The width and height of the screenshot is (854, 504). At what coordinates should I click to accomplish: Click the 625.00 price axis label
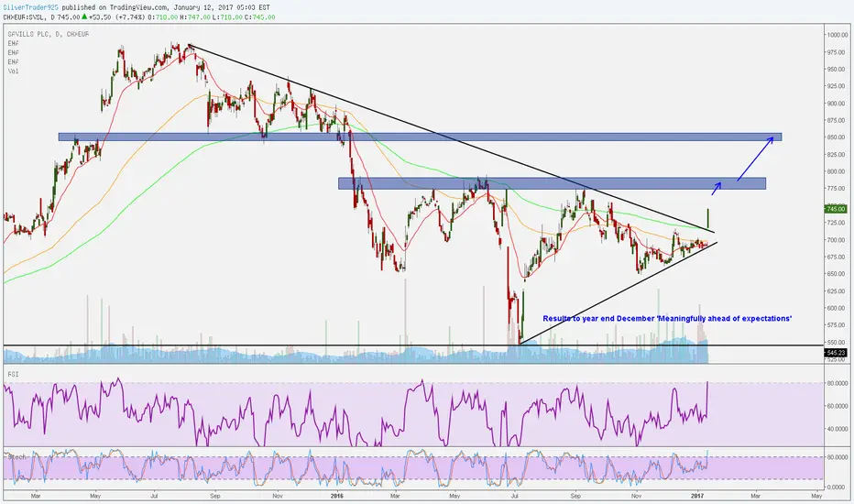(836, 291)
